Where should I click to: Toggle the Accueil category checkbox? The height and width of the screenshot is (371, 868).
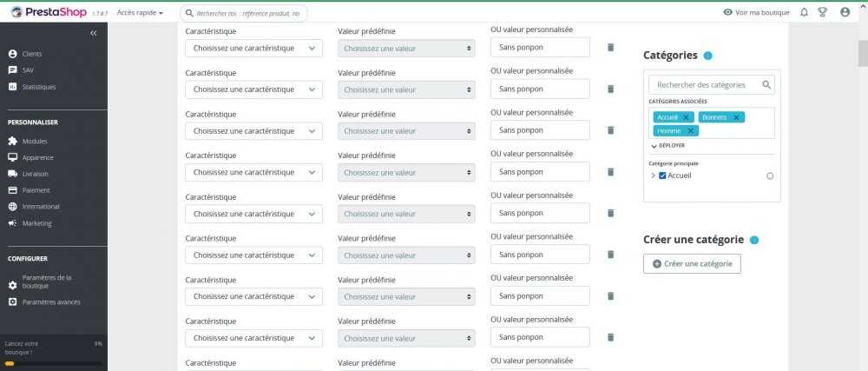pos(662,176)
